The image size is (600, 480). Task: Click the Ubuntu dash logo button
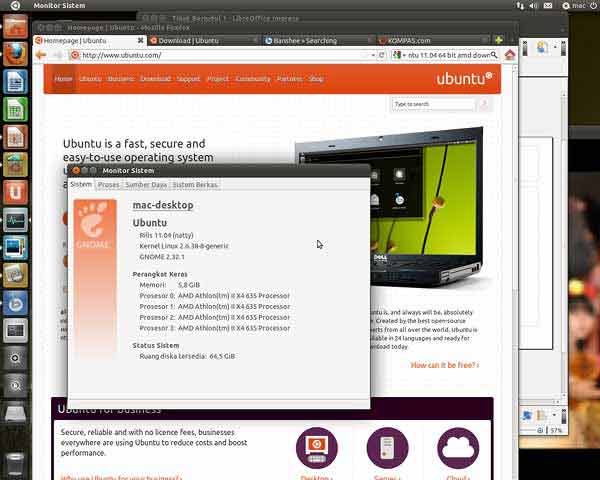tap(15, 5)
